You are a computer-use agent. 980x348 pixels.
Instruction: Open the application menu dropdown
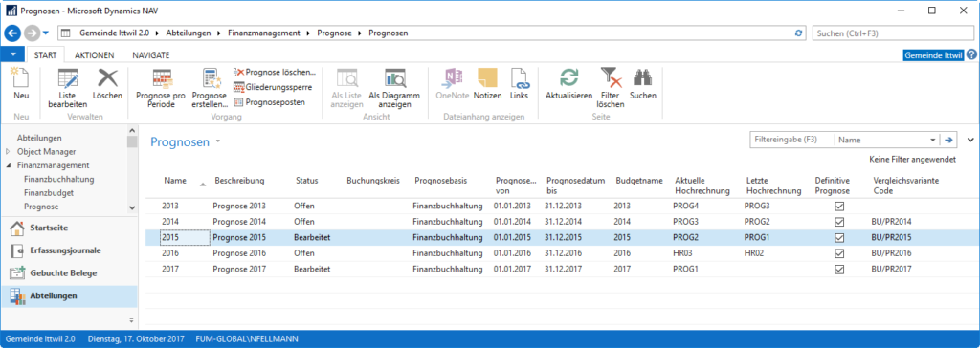(x=12, y=55)
